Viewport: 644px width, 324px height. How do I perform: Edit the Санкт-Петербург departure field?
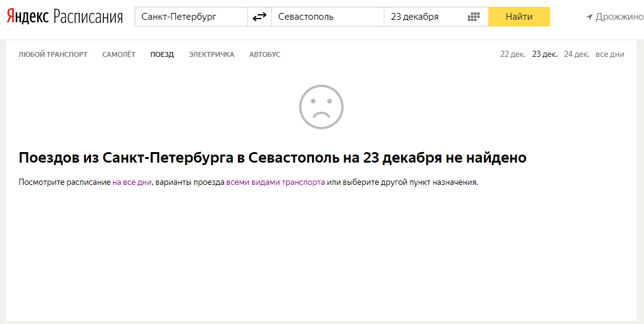tap(192, 17)
